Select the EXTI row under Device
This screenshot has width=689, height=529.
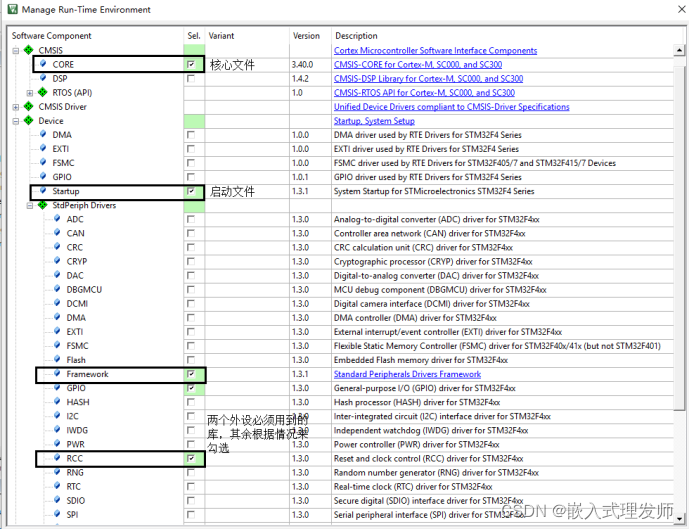(x=61, y=149)
